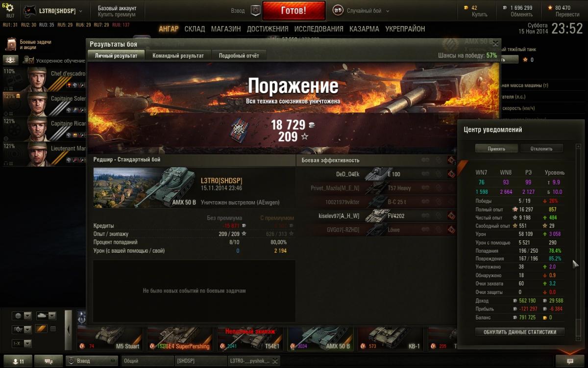Viewport: 588px width, 368px height.
Task: Switch to the Командный результат tab
Action: (x=178, y=55)
